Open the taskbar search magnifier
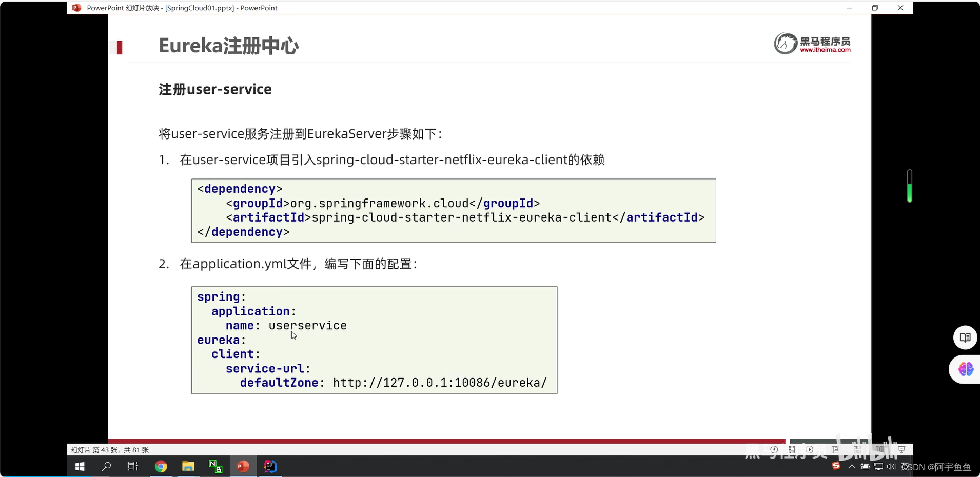 107,466
